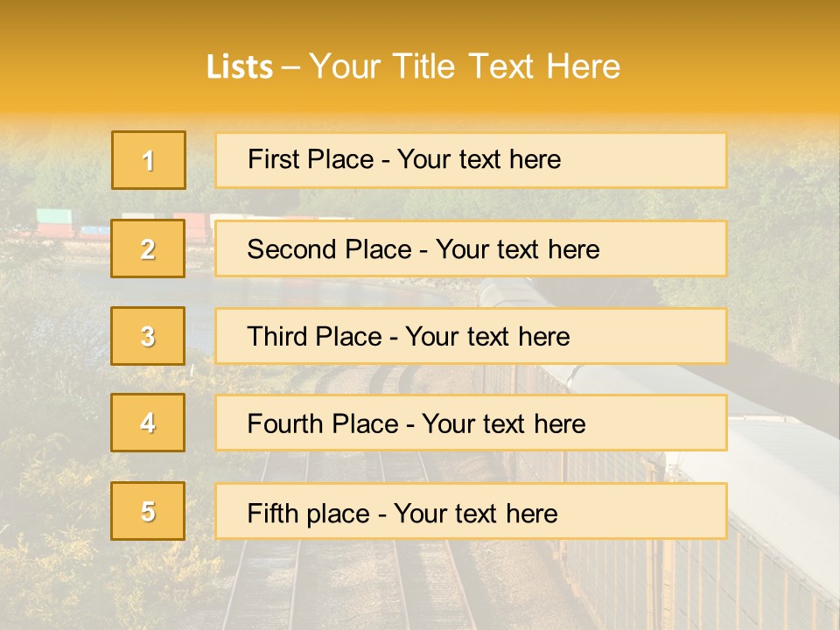This screenshot has width=840, height=630.
Task: Select the Second Place text box
Action: point(471,248)
